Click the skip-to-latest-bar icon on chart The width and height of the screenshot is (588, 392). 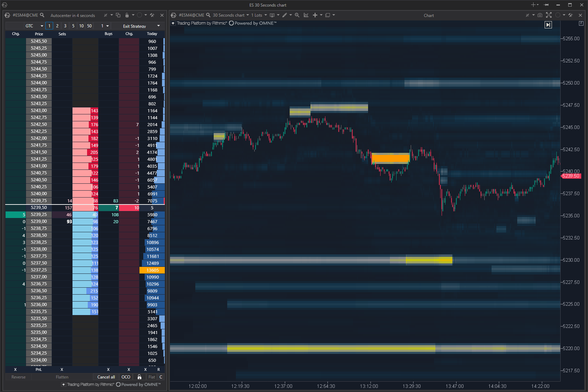[548, 25]
